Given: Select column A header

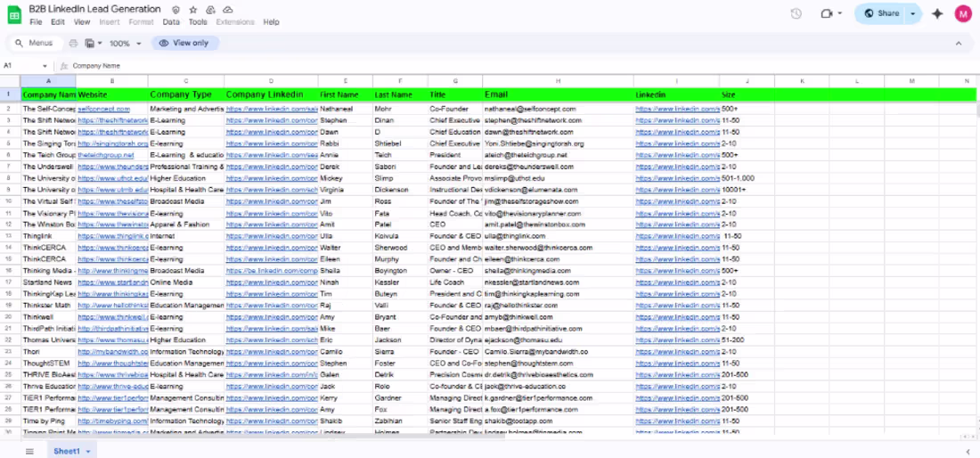Looking at the screenshot, I should [x=48, y=81].
